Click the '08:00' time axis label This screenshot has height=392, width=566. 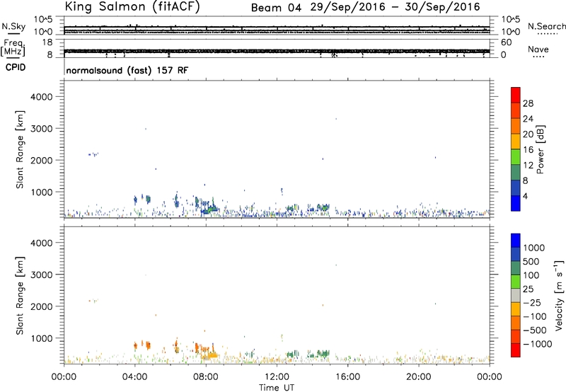(x=206, y=377)
